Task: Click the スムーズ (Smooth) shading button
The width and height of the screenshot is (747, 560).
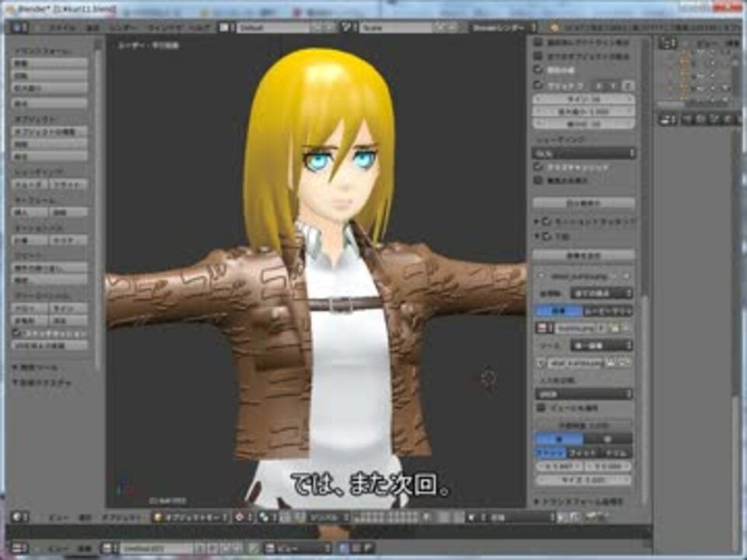Action: point(30,184)
